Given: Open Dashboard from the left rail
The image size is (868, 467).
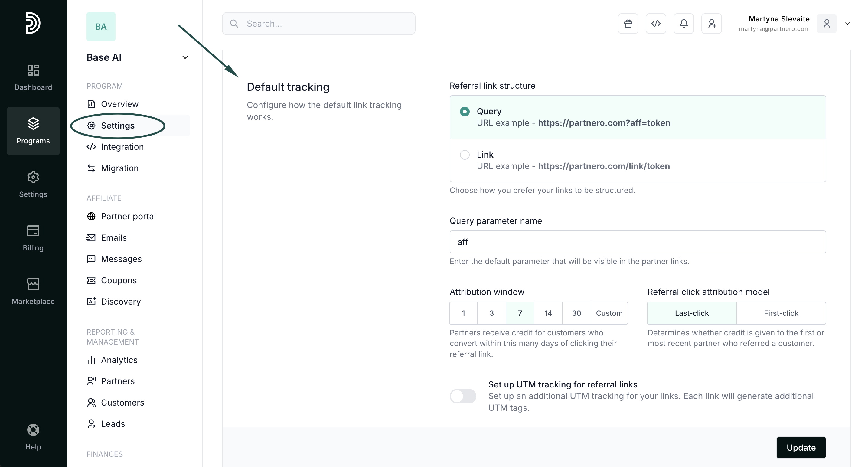Looking at the screenshot, I should pyautogui.click(x=33, y=77).
